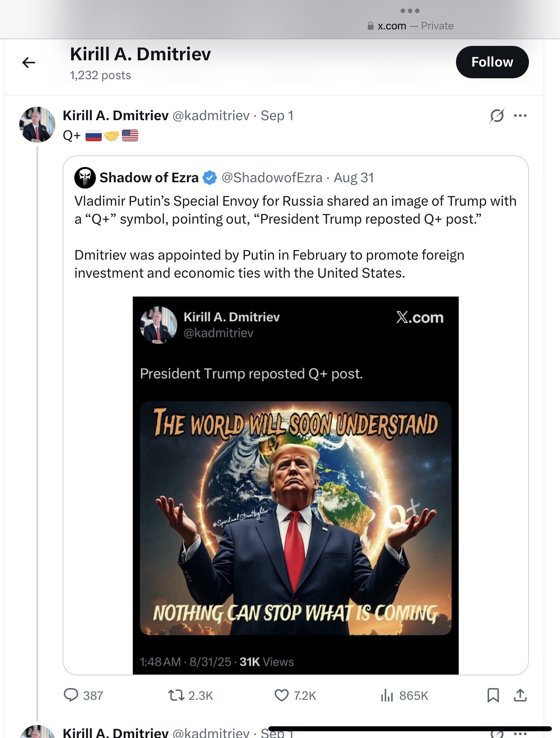This screenshot has width=560, height=738.
Task: Go back using the left arrow
Action: tap(29, 63)
